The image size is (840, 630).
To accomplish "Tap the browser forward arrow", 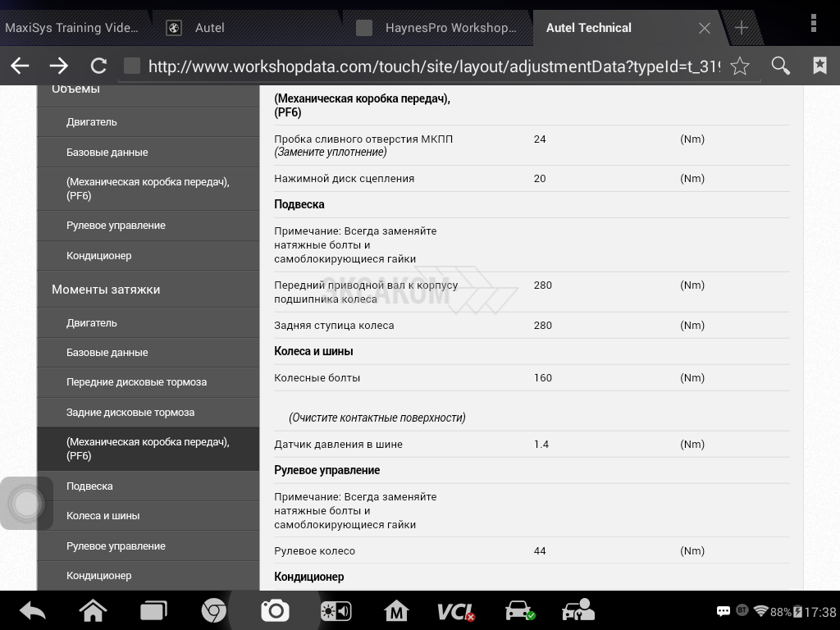I will click(58, 66).
